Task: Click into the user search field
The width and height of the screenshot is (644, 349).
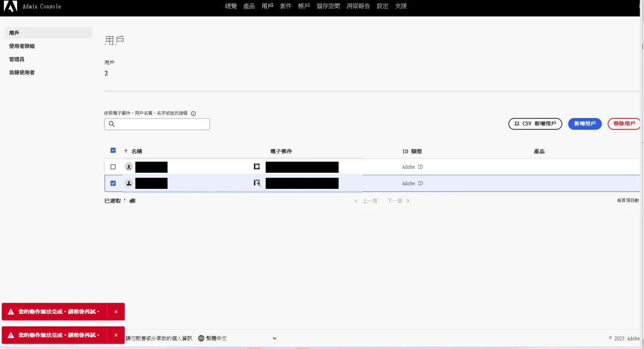Action: [x=157, y=124]
